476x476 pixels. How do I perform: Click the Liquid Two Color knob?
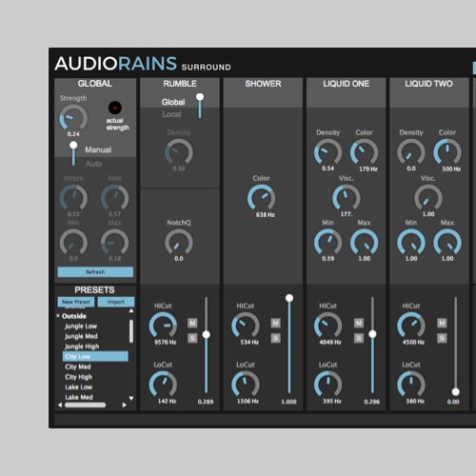(x=447, y=152)
